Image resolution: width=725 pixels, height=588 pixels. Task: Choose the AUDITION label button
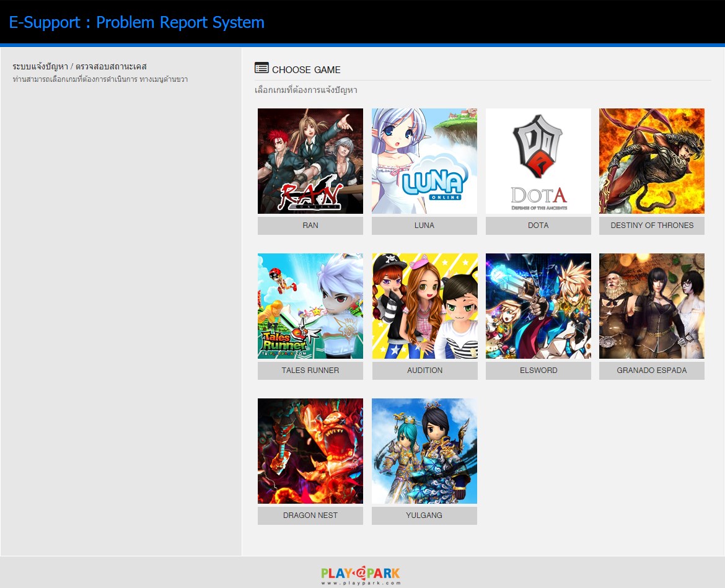click(425, 371)
